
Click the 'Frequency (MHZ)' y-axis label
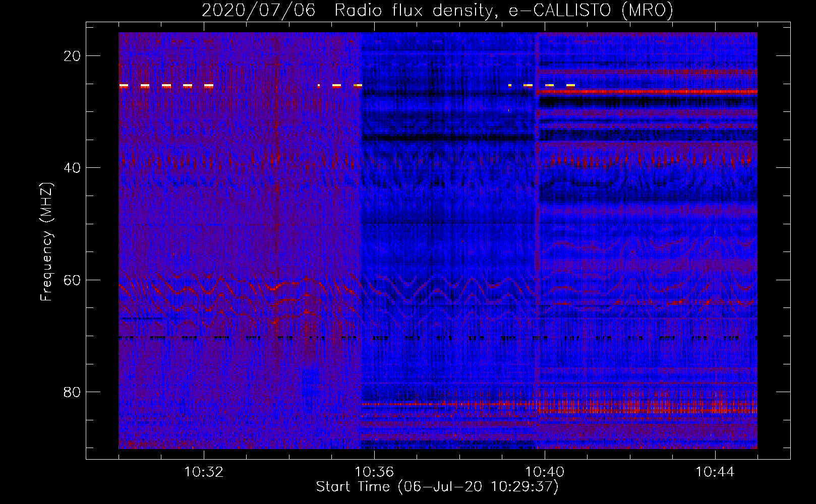(46, 242)
